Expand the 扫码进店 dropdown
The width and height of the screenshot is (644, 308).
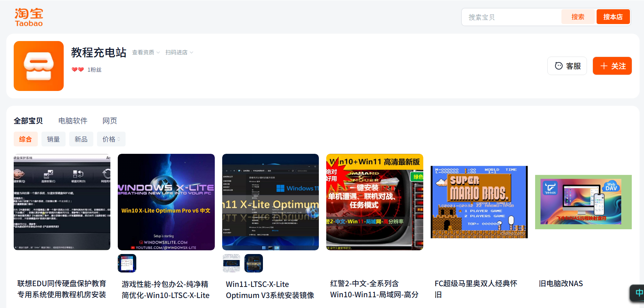179,53
